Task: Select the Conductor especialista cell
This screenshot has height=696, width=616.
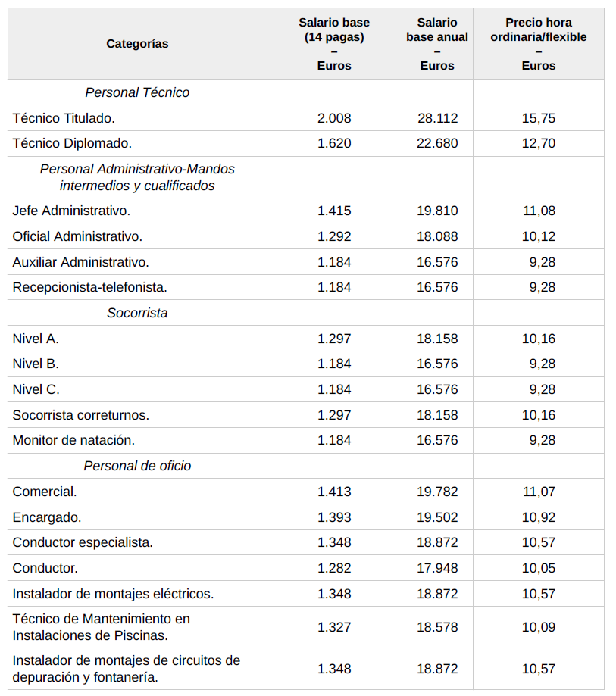Action: (83, 542)
